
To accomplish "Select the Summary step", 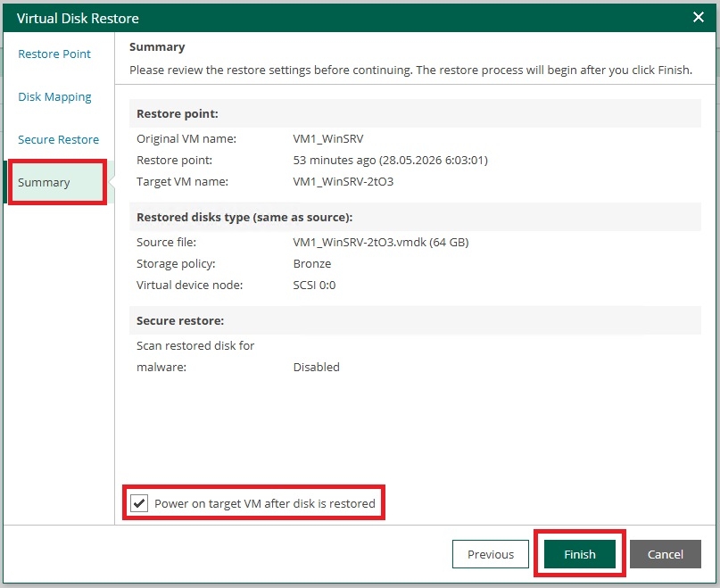I will [58, 182].
